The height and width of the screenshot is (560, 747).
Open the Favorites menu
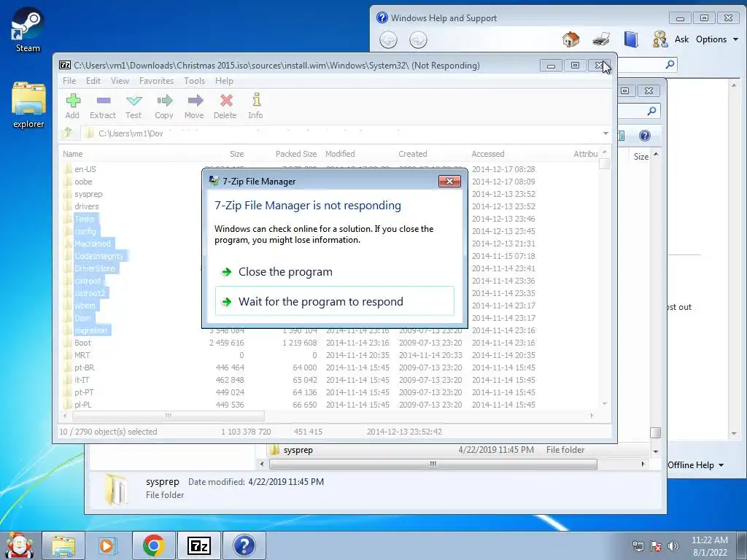point(156,81)
